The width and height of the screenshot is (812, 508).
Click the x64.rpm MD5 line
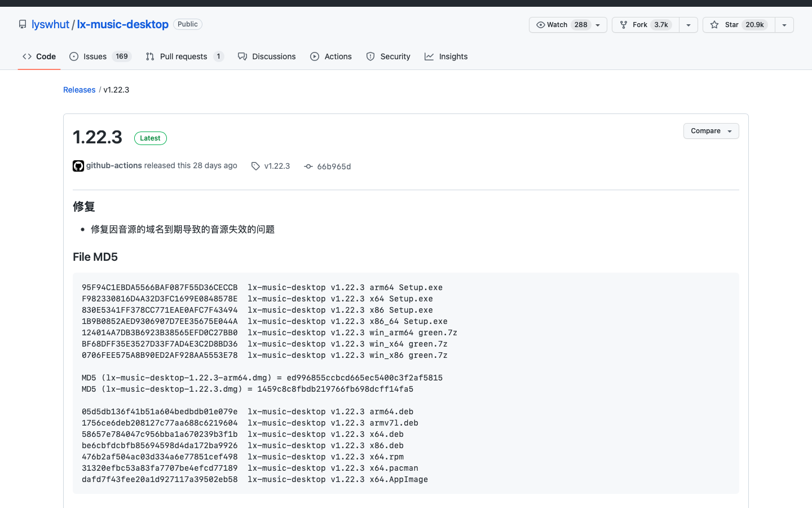pos(242,457)
